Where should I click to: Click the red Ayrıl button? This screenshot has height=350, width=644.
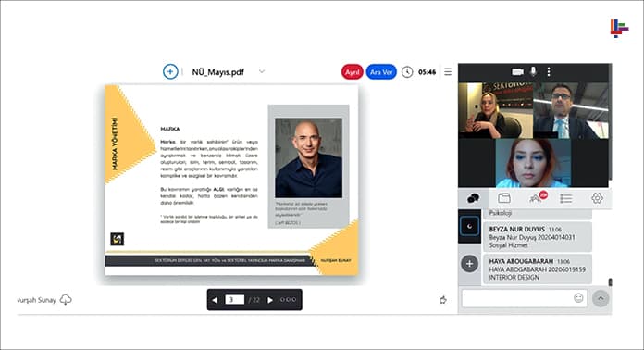click(352, 72)
